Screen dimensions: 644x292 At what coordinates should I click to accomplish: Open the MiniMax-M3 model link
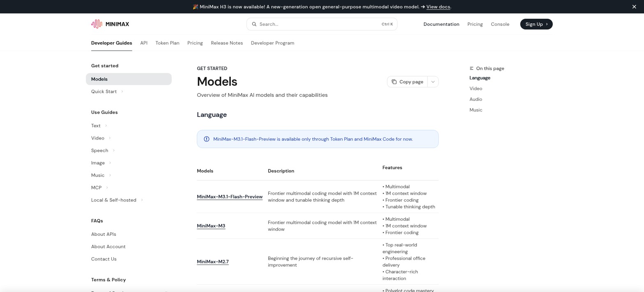[x=211, y=226]
